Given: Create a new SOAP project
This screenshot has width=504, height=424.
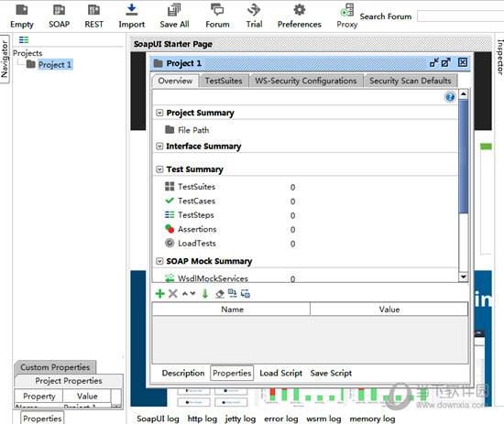Looking at the screenshot, I should (59, 16).
